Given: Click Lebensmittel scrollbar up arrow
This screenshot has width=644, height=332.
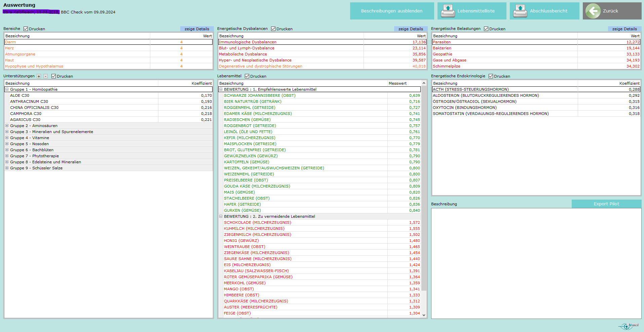Looking at the screenshot, I should (x=424, y=83).
